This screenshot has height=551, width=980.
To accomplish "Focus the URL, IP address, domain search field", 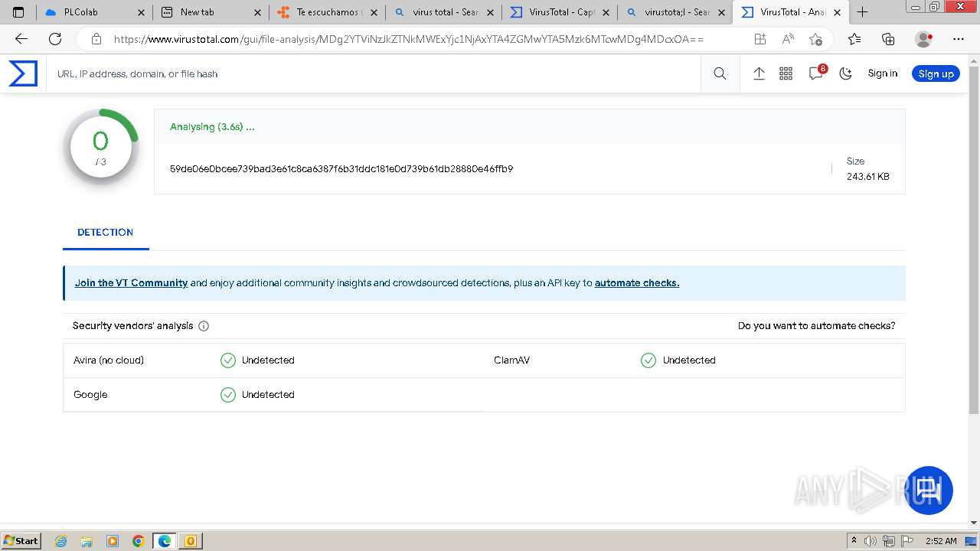I will point(375,73).
